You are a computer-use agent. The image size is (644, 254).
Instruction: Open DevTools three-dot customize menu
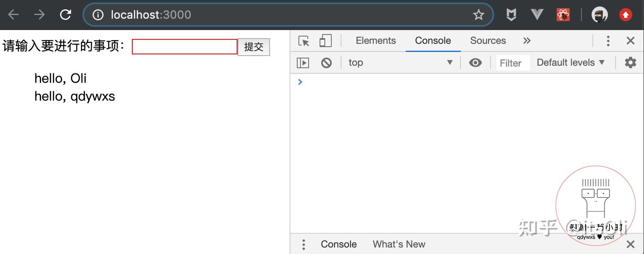click(x=608, y=41)
